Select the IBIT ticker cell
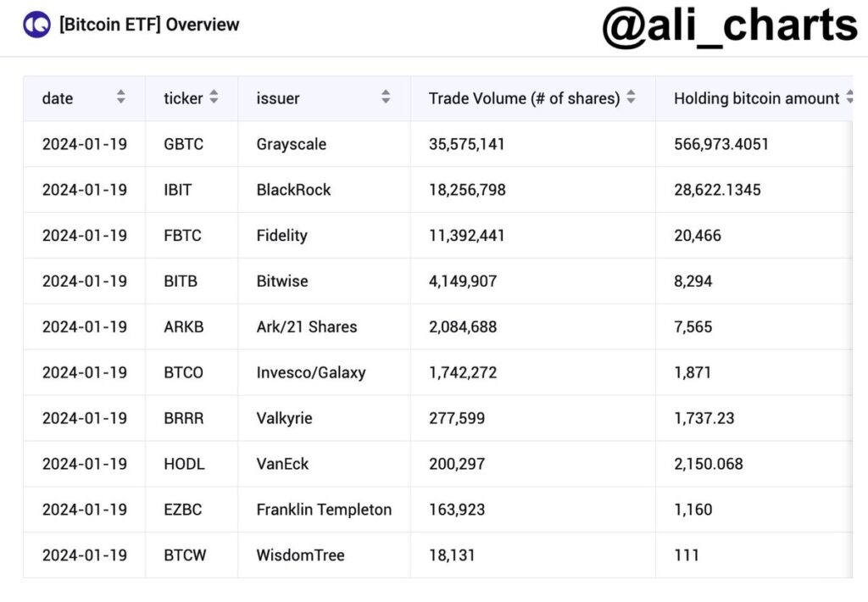This screenshot has width=868, height=602. coord(178,190)
